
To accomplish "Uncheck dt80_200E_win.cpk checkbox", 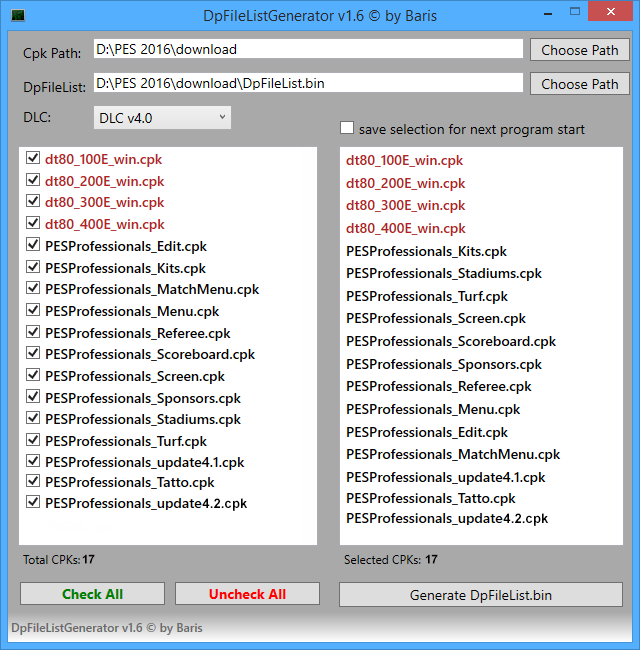I will point(33,179).
